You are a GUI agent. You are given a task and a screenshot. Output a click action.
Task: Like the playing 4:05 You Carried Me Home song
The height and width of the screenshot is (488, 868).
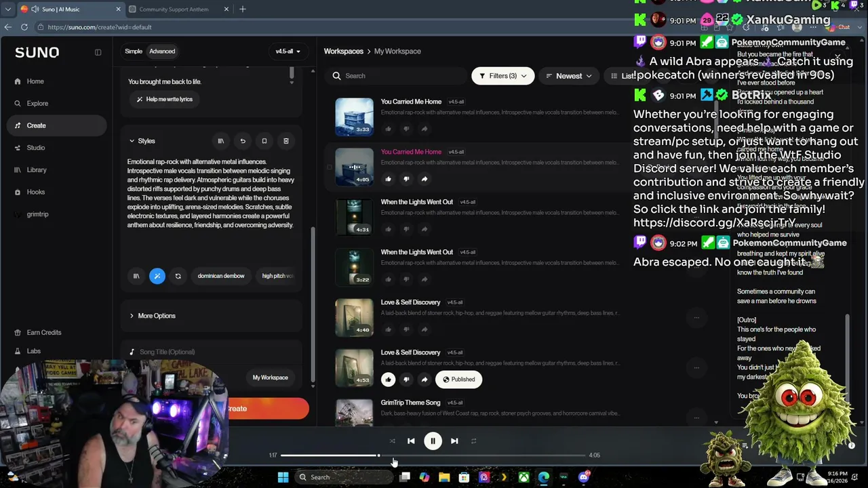pos(389,179)
